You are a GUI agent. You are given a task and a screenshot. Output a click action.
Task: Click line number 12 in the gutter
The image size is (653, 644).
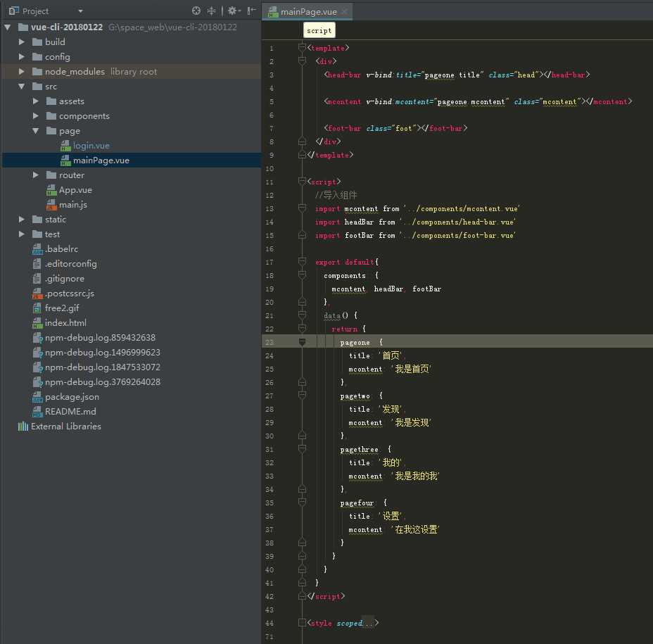[x=270, y=196]
